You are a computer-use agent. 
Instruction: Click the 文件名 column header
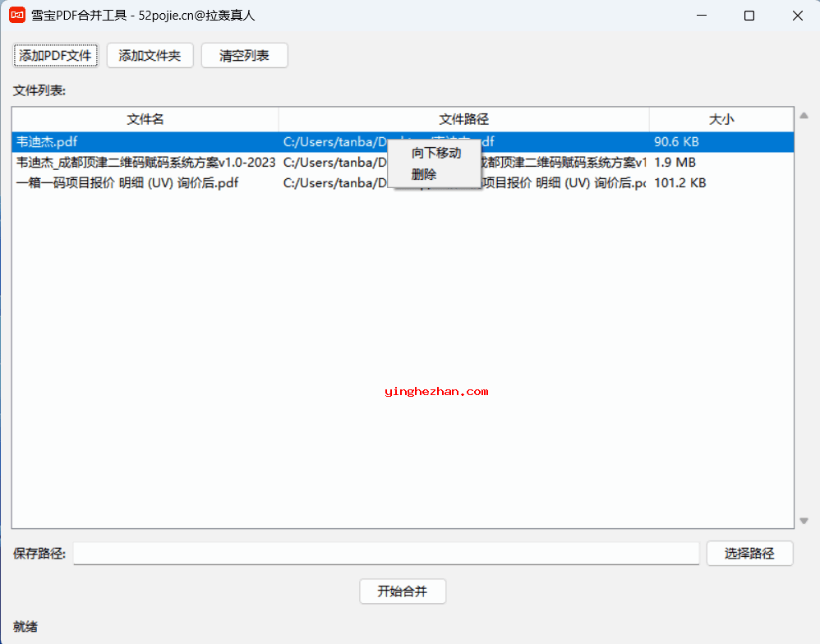click(x=145, y=119)
